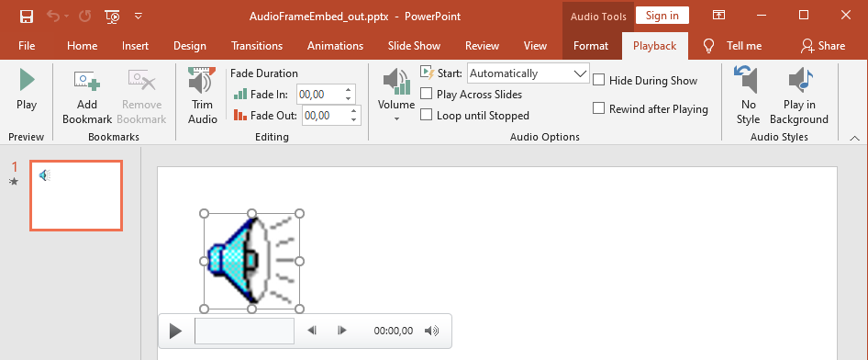The image size is (868, 360).
Task: Collapse the ribbon with the chevron
Action: pyautogui.click(x=854, y=138)
